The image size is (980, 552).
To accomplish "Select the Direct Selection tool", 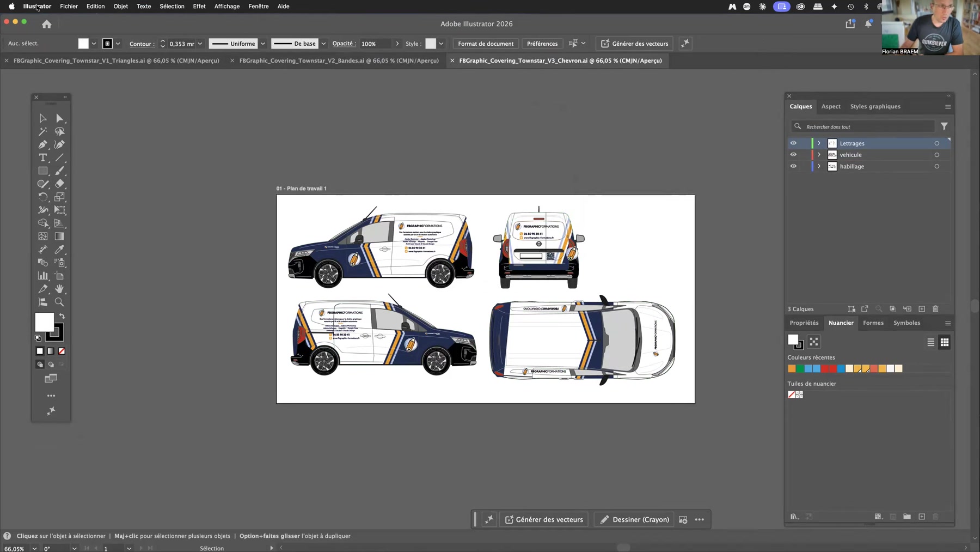I will [x=60, y=118].
